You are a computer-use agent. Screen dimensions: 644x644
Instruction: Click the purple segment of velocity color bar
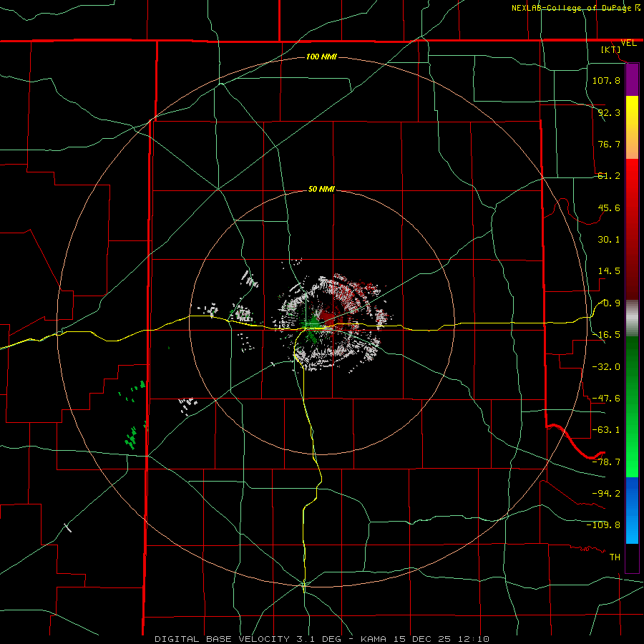[x=632, y=80]
